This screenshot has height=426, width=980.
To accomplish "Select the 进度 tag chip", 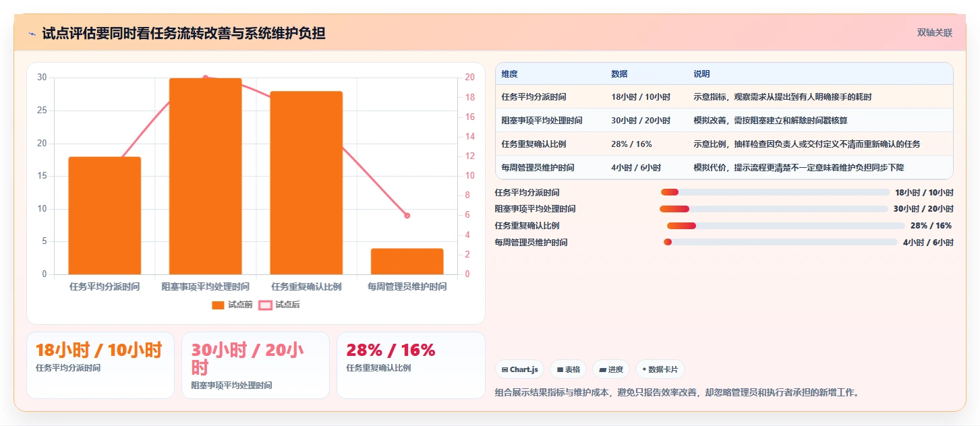I will point(611,369).
